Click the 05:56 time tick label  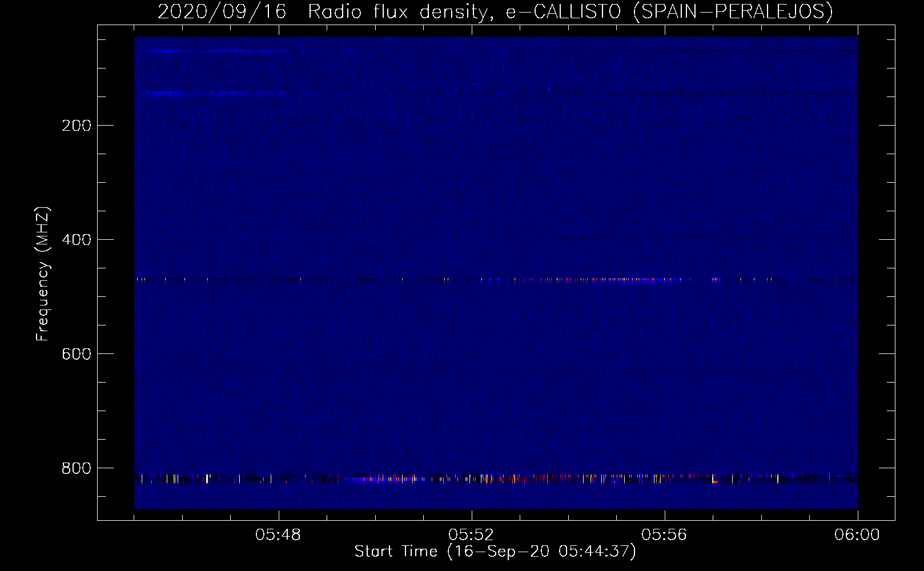tap(664, 535)
